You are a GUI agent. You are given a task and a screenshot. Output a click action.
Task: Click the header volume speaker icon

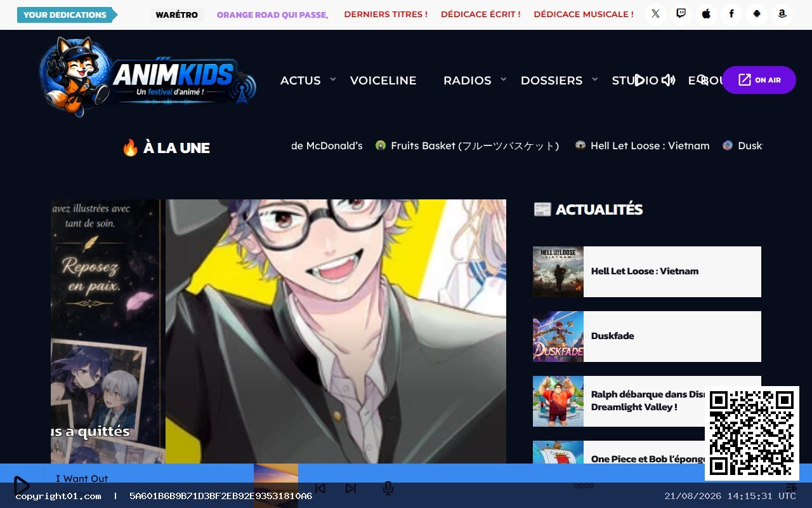point(668,80)
